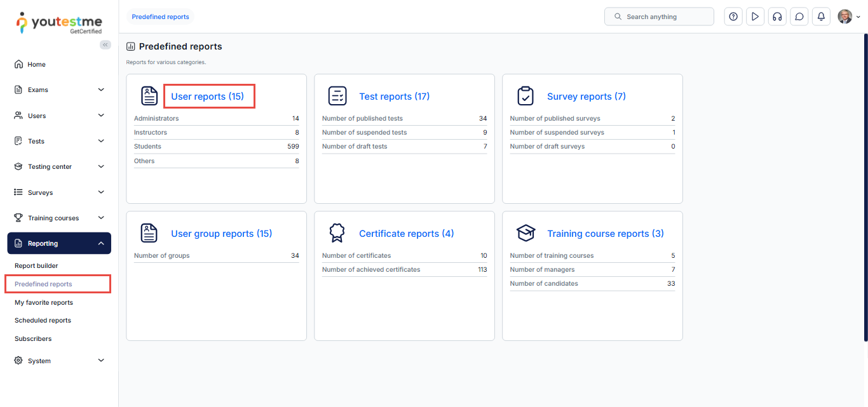
Task: Click the Certificate reports badge icon
Action: [x=337, y=233]
